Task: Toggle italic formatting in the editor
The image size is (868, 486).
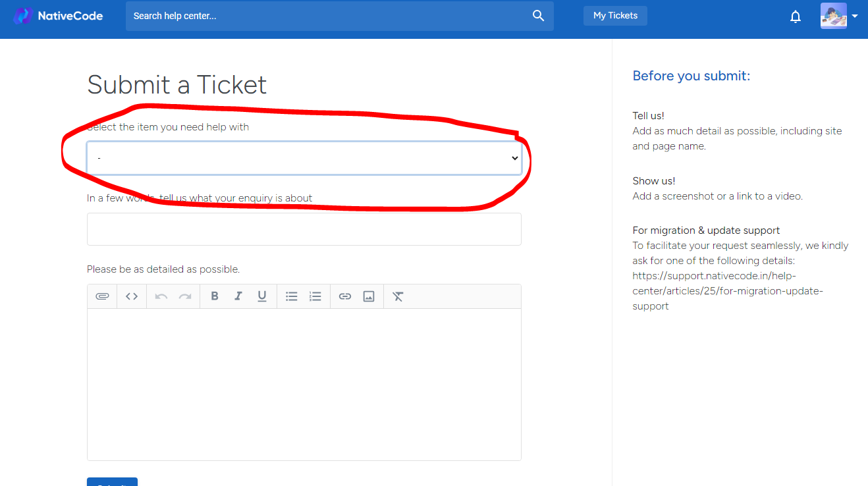Action: pyautogui.click(x=238, y=296)
